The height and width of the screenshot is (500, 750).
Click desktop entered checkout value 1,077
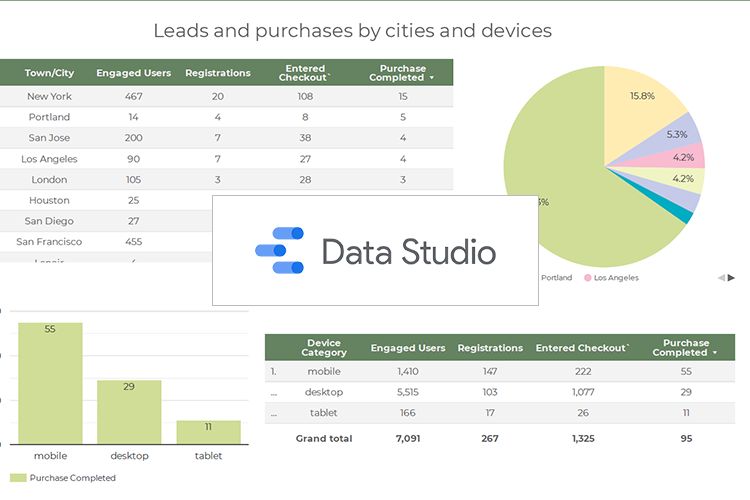(x=583, y=392)
